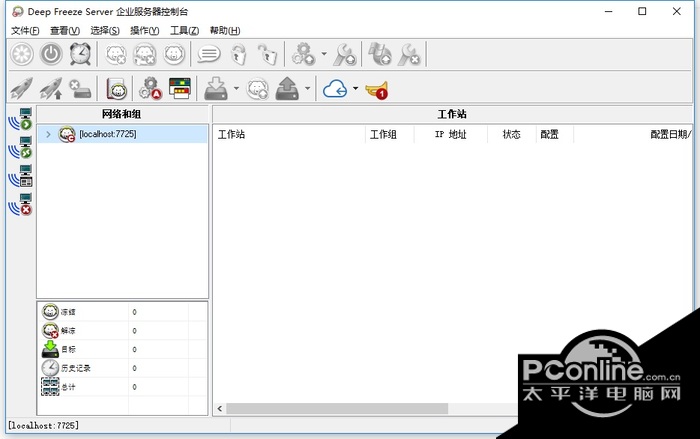Select [localhost:7725] in network tree
700x439 pixels.
click(x=108, y=134)
